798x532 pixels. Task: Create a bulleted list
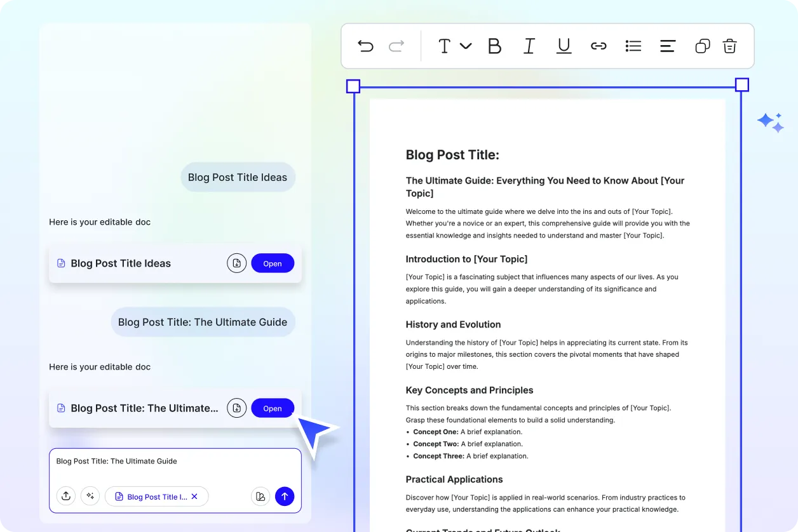633,46
